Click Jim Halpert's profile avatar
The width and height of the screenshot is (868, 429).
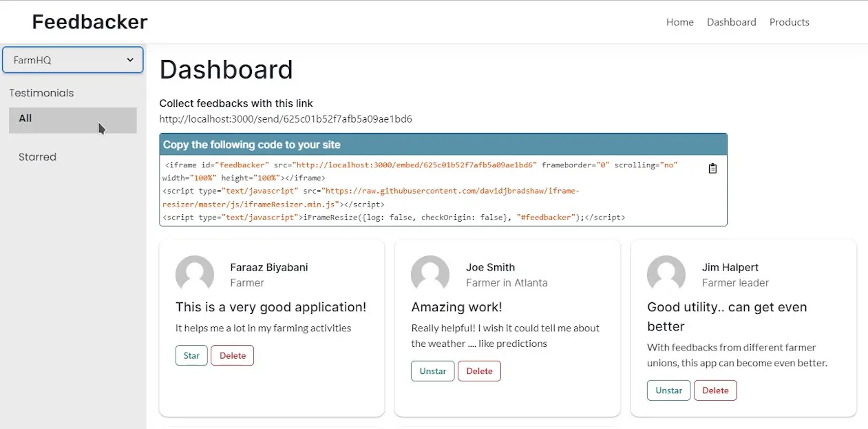pos(666,275)
